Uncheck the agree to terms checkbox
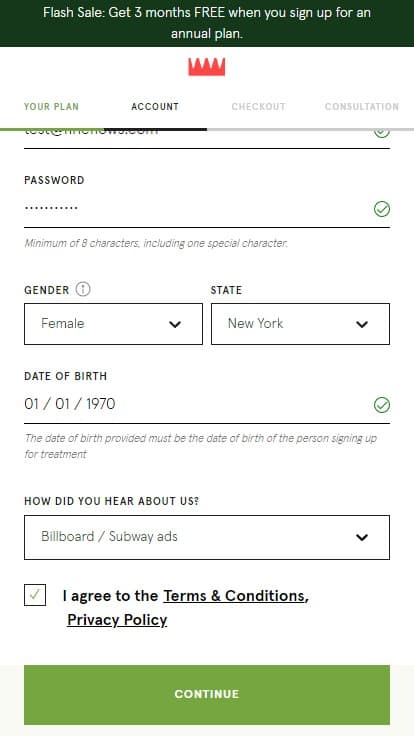 tap(35, 595)
